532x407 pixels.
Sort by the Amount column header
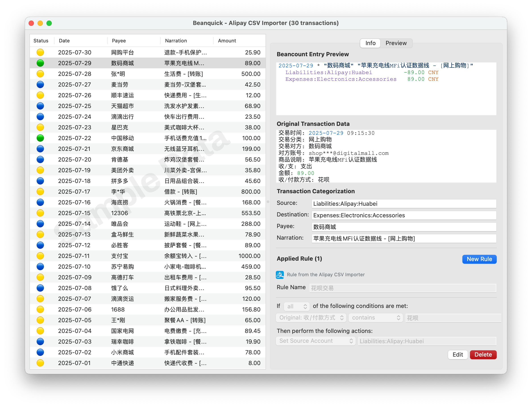[x=227, y=41]
